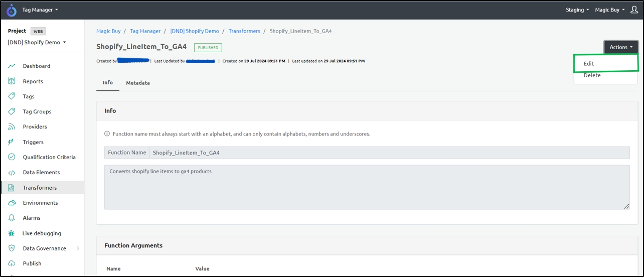Expand the Data Governance submenu chevron
Screen dimensions: 644x277
pos(78,248)
